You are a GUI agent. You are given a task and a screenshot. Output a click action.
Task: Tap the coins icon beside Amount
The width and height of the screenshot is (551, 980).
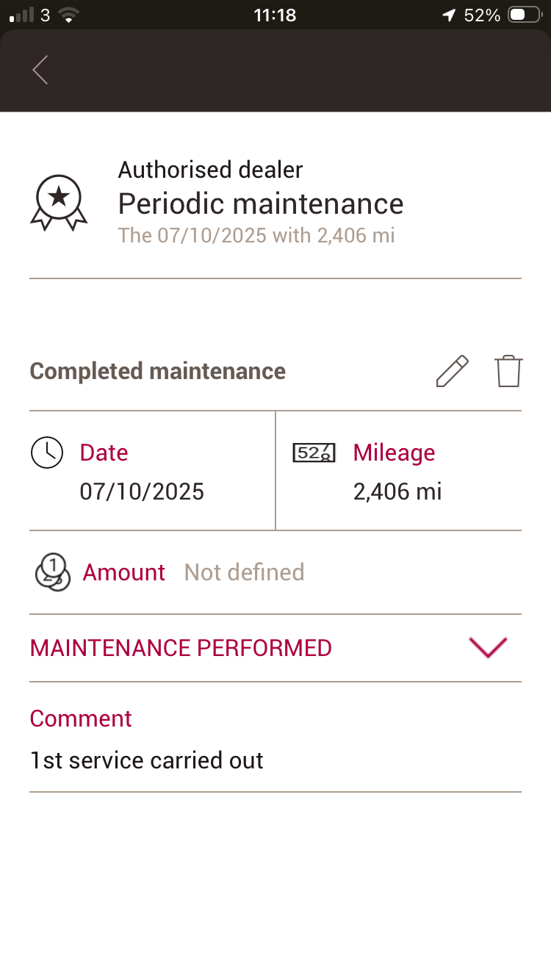[x=51, y=572]
